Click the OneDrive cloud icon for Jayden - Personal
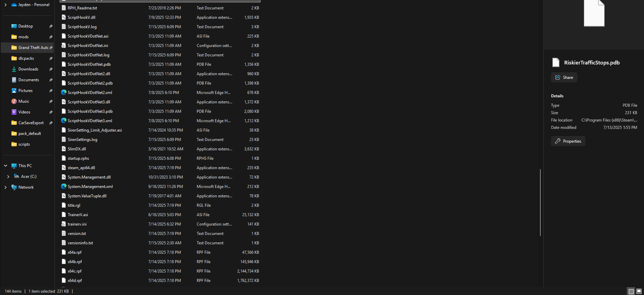 coord(14,5)
